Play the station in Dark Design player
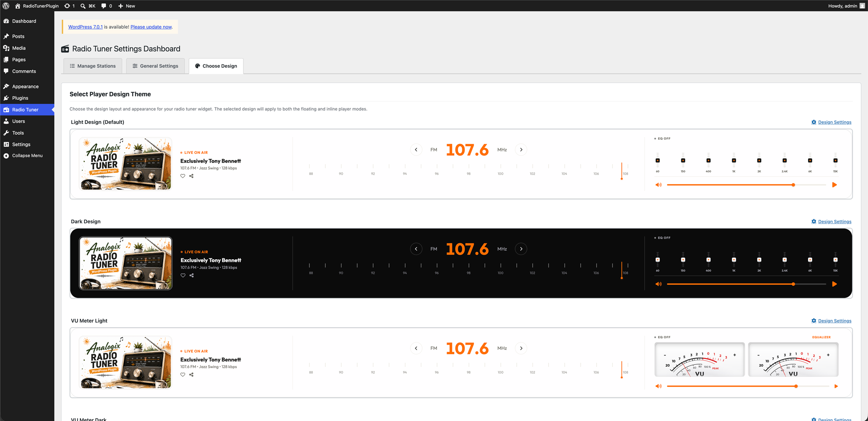868x421 pixels. coord(834,284)
